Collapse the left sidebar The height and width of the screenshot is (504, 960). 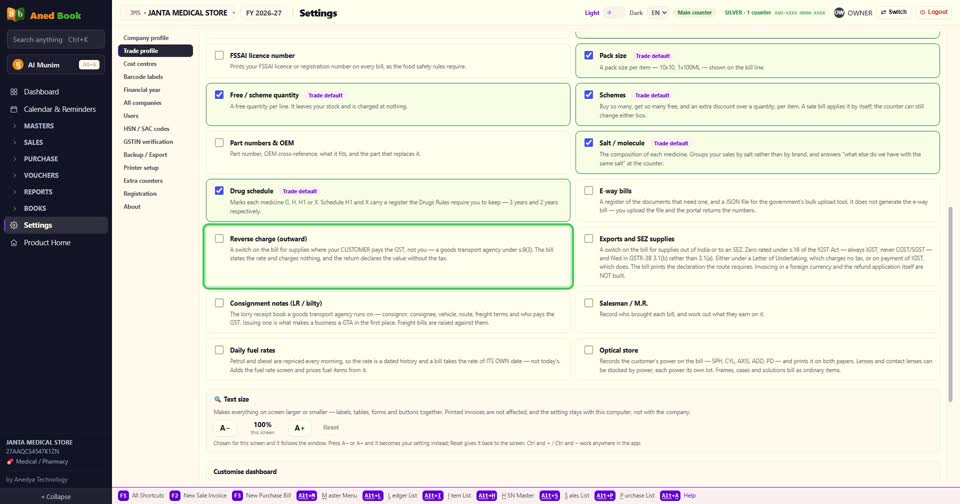pyautogui.click(x=56, y=497)
